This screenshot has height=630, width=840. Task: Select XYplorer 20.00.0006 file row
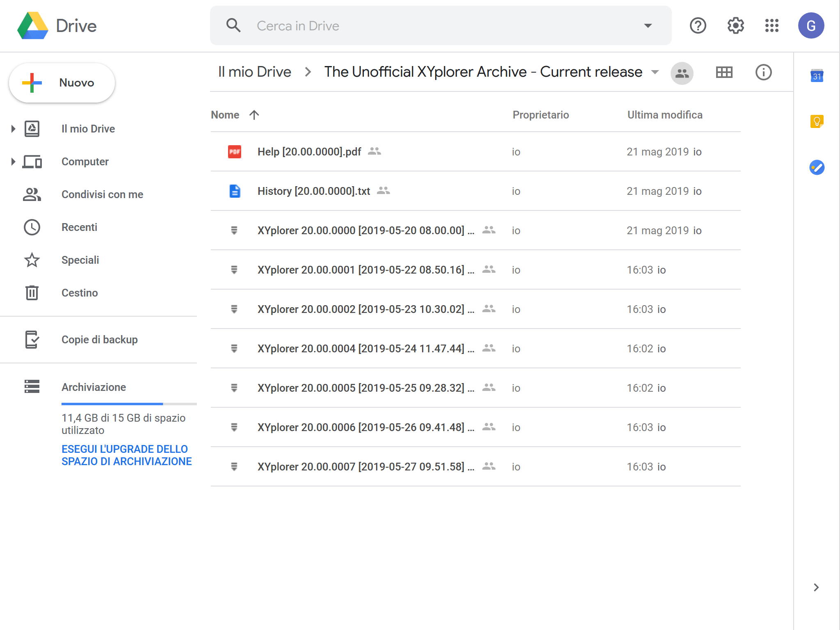pos(476,427)
